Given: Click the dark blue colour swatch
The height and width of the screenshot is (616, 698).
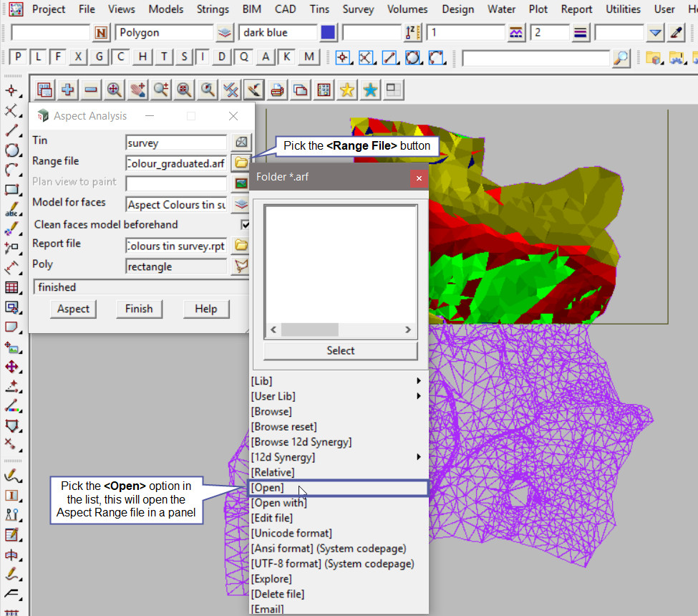Looking at the screenshot, I should coord(328,33).
